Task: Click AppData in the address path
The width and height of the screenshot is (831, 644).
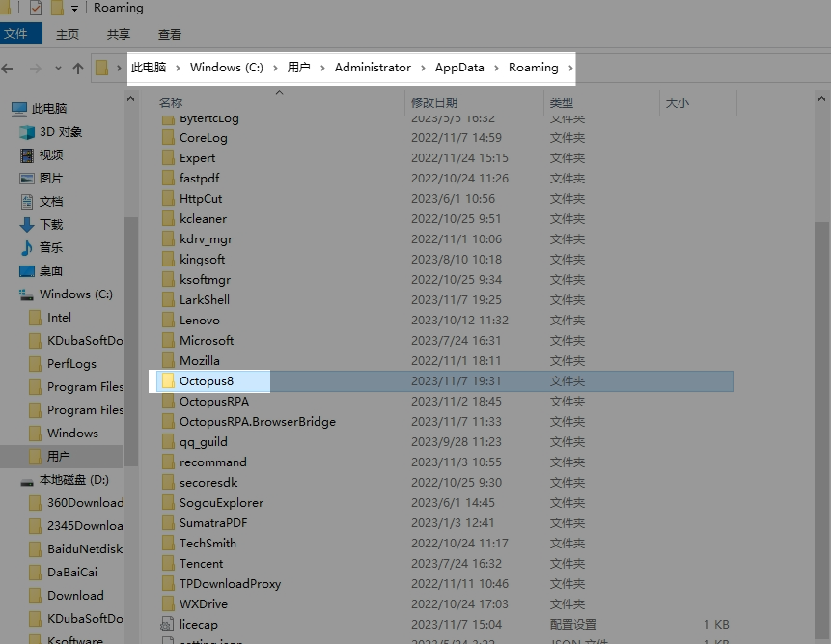Action: pos(459,68)
